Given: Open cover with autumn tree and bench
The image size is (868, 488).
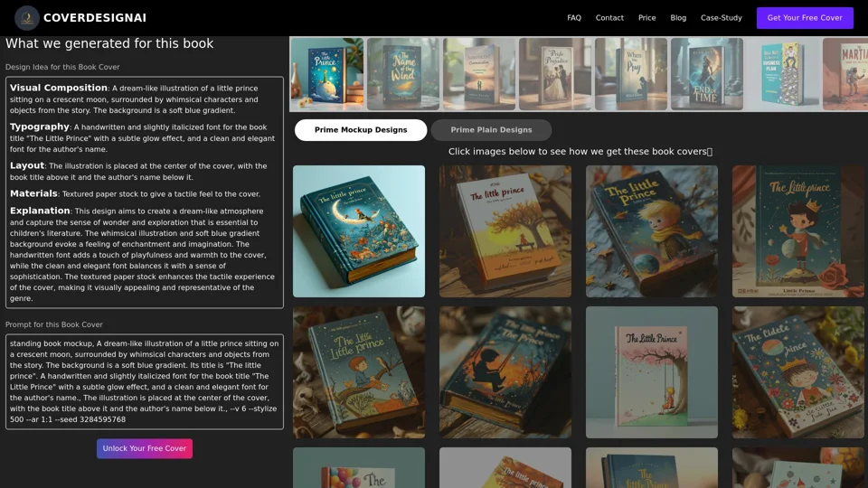Looking at the screenshot, I should [505, 231].
